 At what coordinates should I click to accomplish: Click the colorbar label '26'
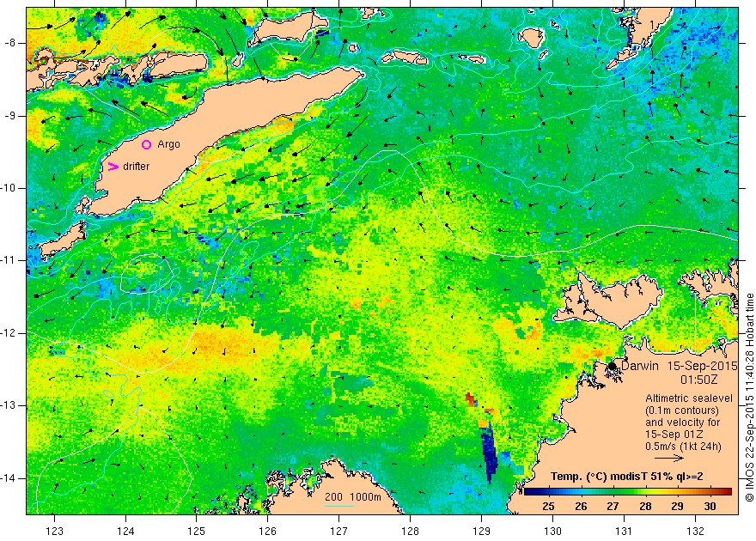581,507
